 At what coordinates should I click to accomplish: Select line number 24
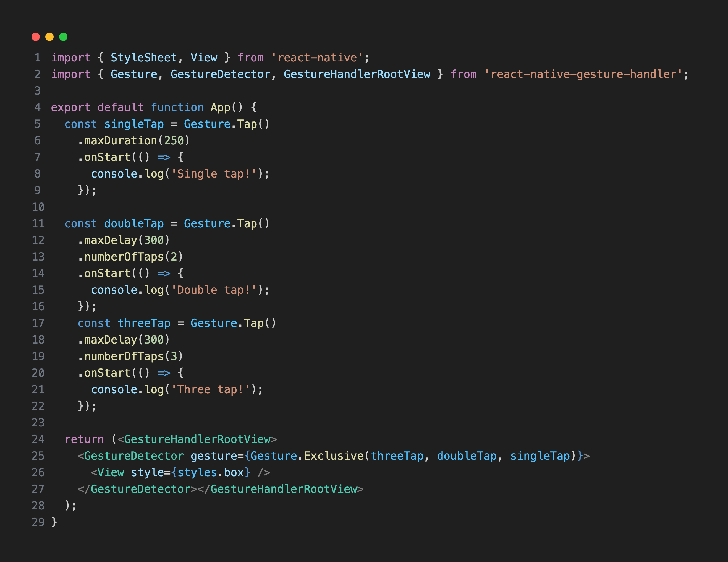pyautogui.click(x=38, y=439)
